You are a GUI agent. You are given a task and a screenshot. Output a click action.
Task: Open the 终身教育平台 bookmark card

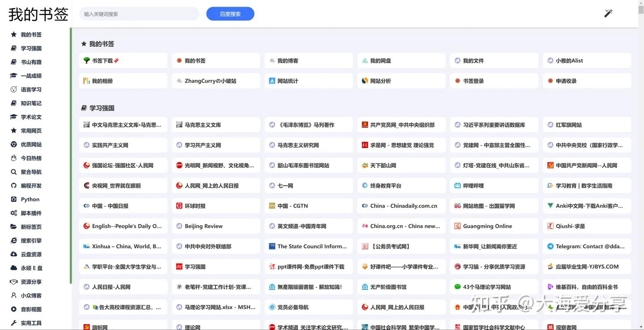coord(402,186)
